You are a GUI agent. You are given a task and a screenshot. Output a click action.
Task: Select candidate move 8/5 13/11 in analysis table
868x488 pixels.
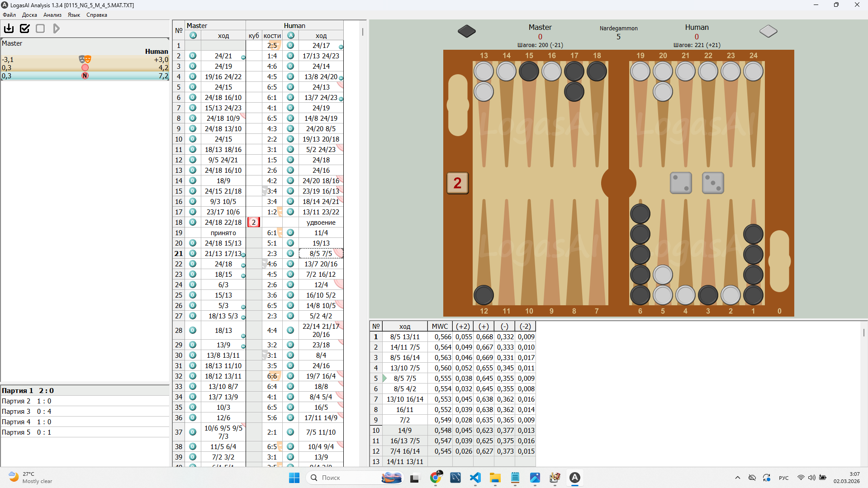pyautogui.click(x=405, y=337)
